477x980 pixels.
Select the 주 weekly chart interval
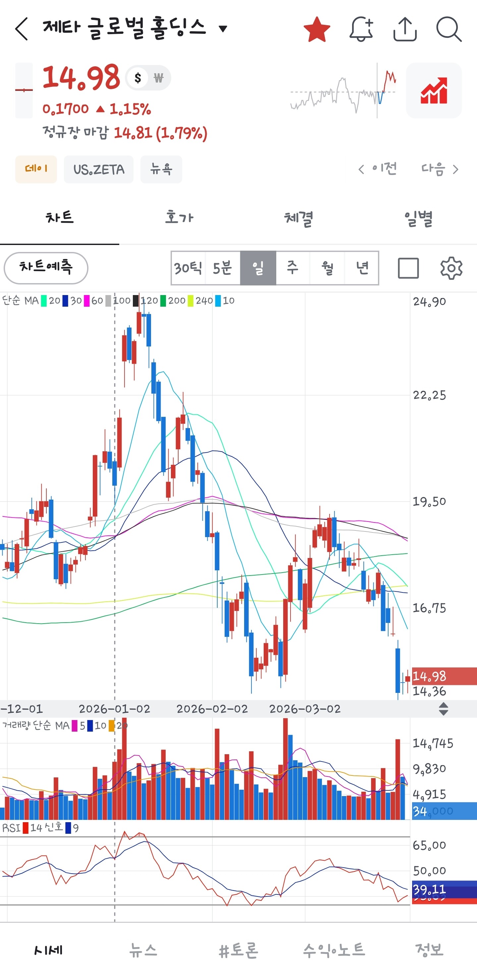pos(293,268)
